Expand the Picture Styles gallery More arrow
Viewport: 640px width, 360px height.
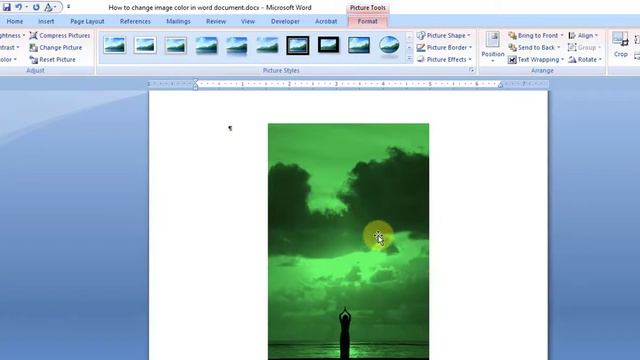(x=409, y=59)
